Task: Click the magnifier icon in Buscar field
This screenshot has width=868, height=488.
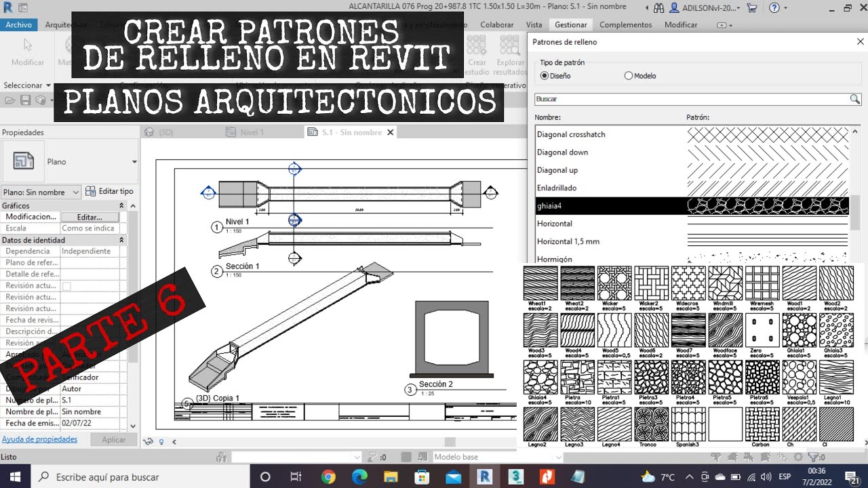Action: (855, 99)
